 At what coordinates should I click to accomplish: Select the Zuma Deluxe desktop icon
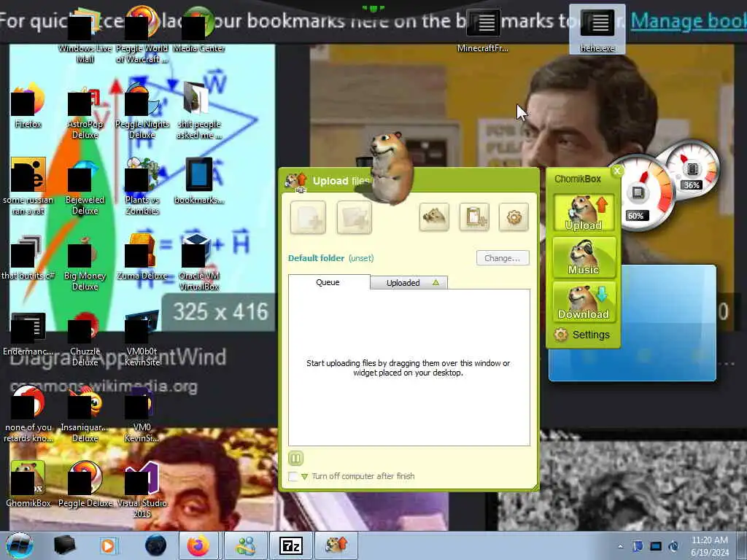click(142, 257)
